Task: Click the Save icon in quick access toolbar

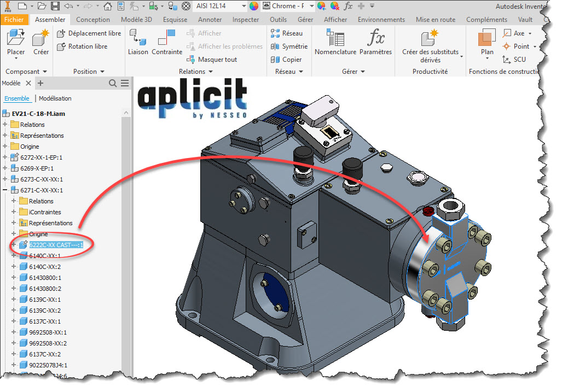Action: [55, 6]
